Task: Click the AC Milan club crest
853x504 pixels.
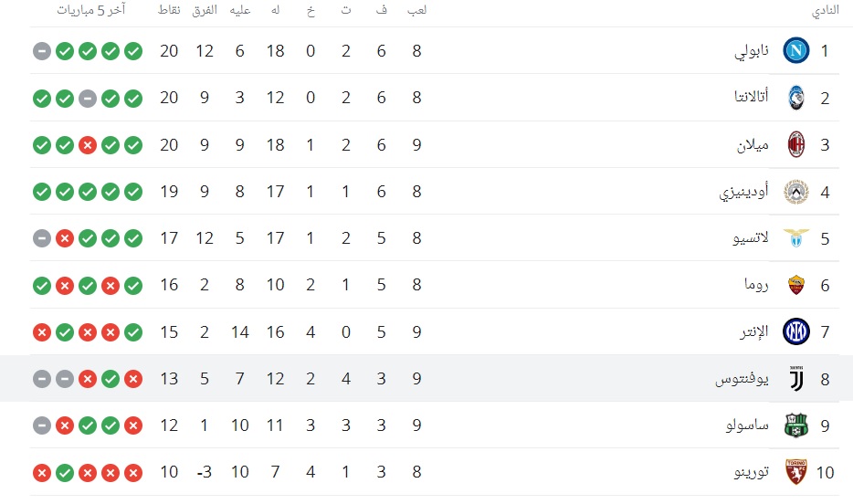Action: click(795, 144)
